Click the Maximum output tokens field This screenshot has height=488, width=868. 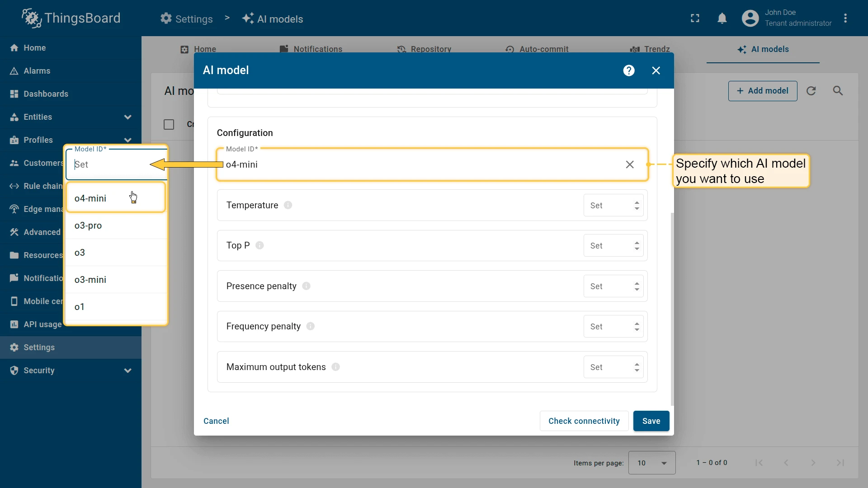click(613, 367)
